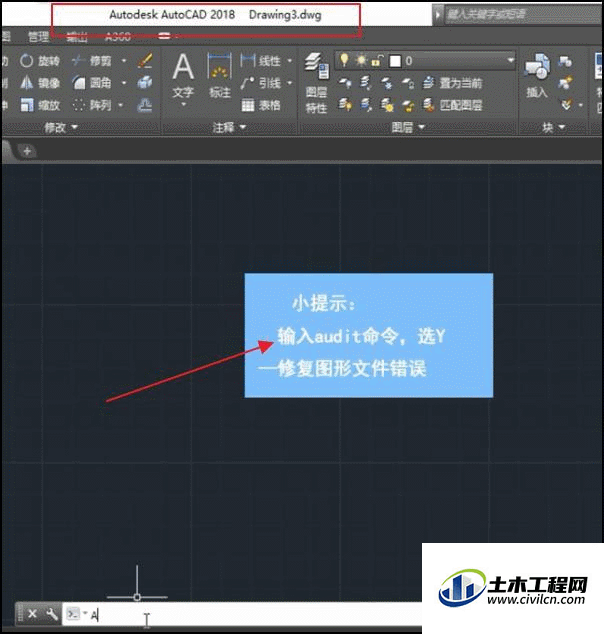Screen dimensions: 604x634
Task: Open the layer list dropdown
Action: [511, 61]
